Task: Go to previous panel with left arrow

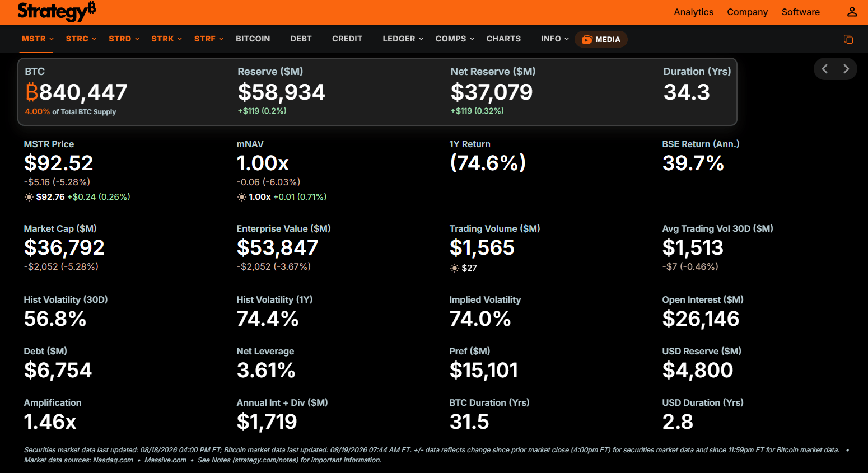Action: (825, 69)
